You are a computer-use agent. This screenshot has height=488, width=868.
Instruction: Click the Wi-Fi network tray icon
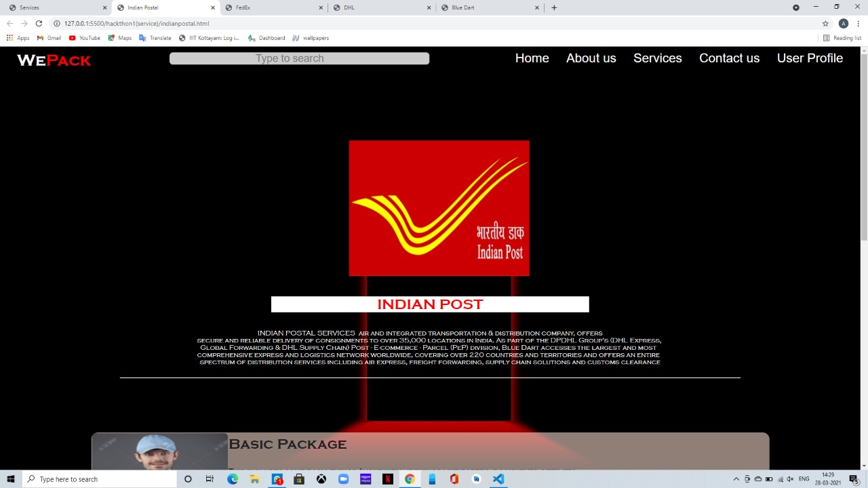tap(780, 479)
